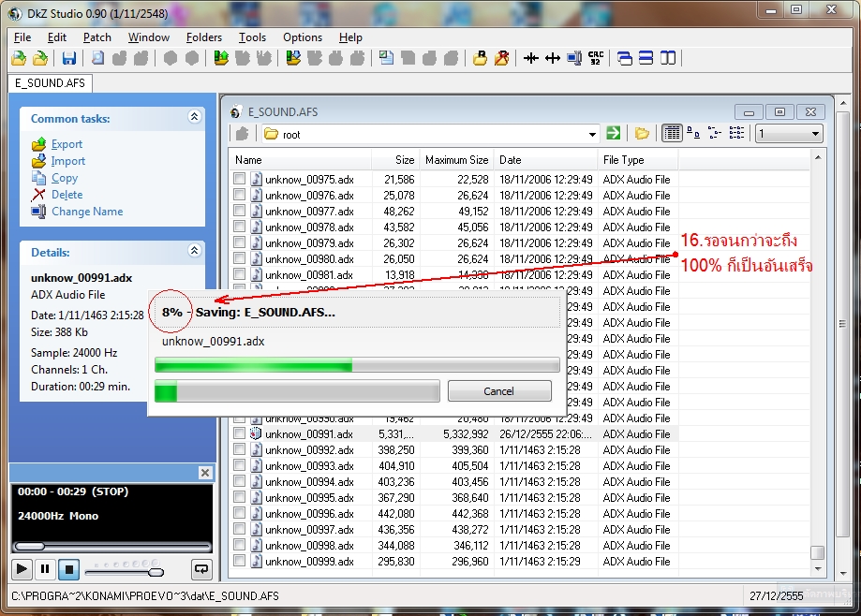Click the Import link in Common tasks

pyautogui.click(x=68, y=161)
